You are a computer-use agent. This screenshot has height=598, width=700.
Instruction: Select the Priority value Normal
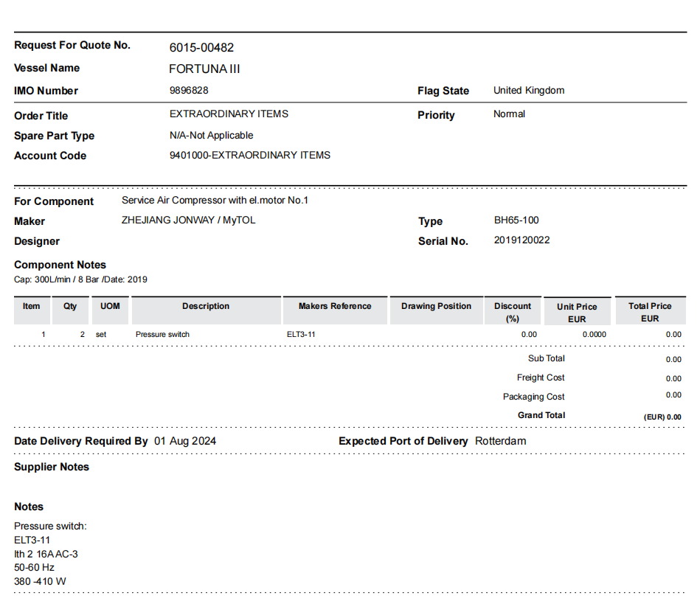(x=509, y=114)
